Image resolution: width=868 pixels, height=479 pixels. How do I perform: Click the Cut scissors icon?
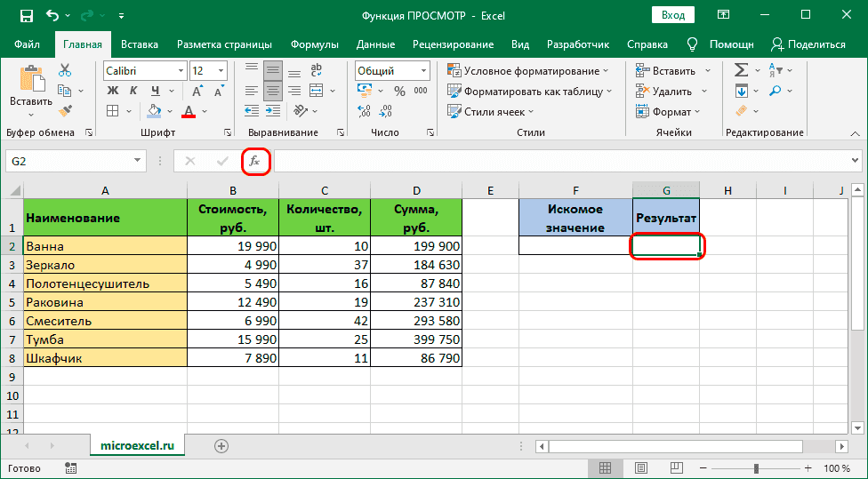pos(65,71)
